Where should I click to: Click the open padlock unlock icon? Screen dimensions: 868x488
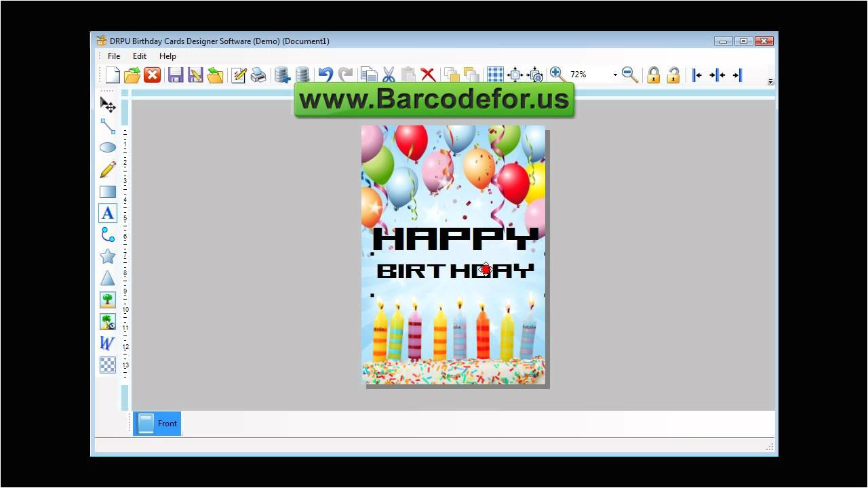[673, 75]
